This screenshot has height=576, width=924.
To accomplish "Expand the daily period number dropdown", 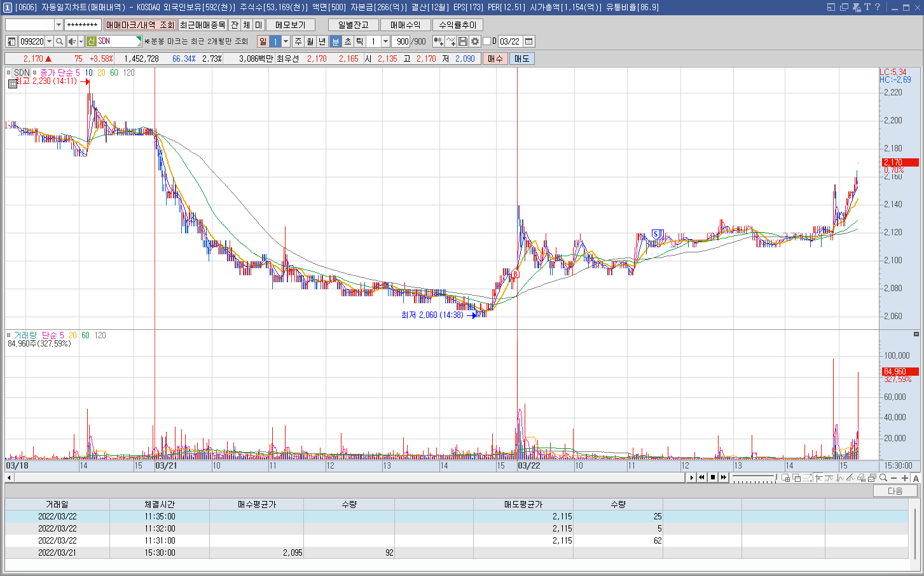I will pyautogui.click(x=286, y=41).
